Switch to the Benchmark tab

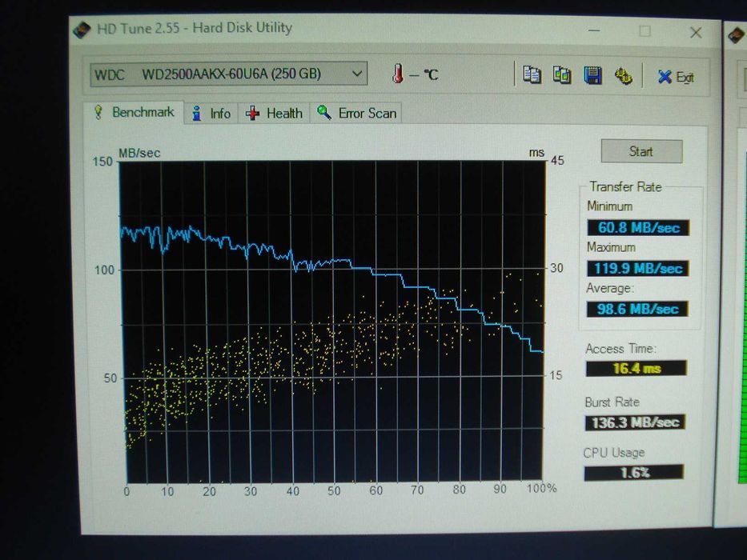tap(134, 112)
